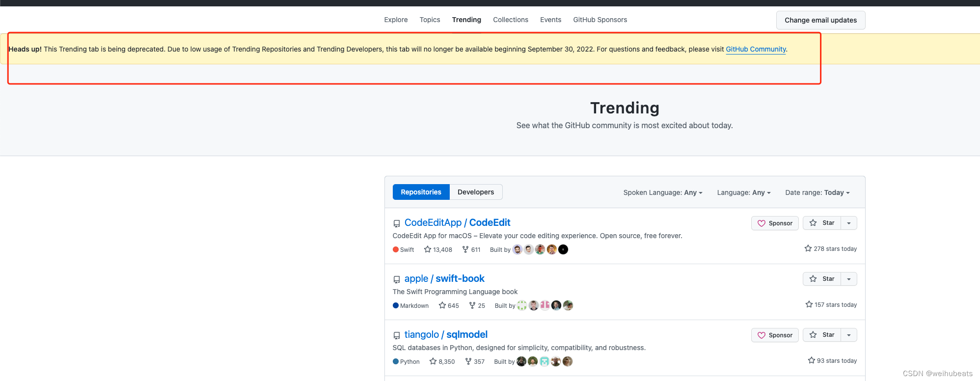
Task: Open the Topics nav item
Action: pyautogui.click(x=430, y=20)
